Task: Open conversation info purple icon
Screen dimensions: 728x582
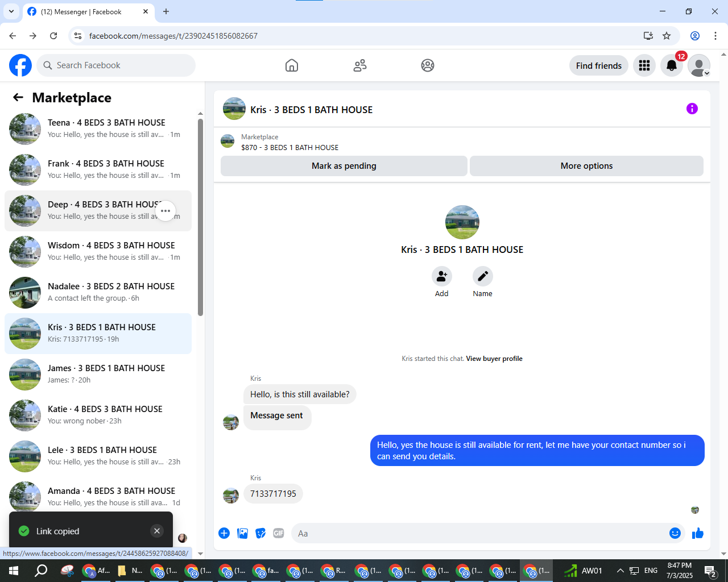Action: tap(692, 109)
